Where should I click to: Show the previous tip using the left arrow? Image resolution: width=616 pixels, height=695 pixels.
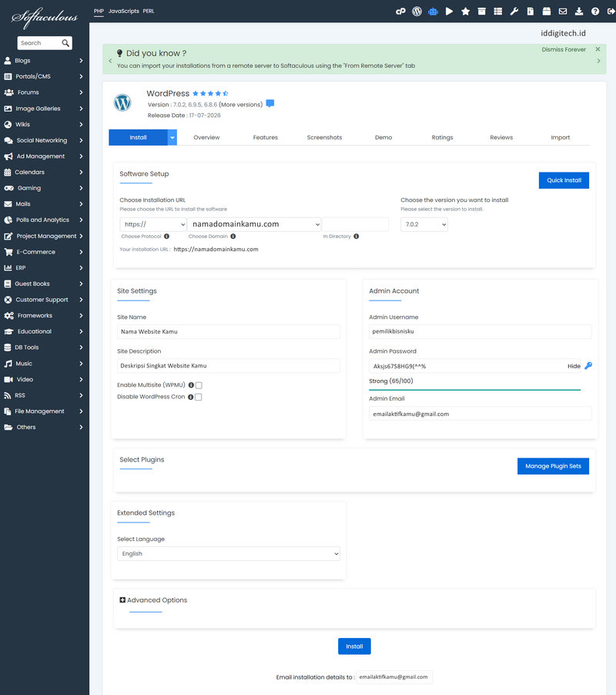point(110,61)
